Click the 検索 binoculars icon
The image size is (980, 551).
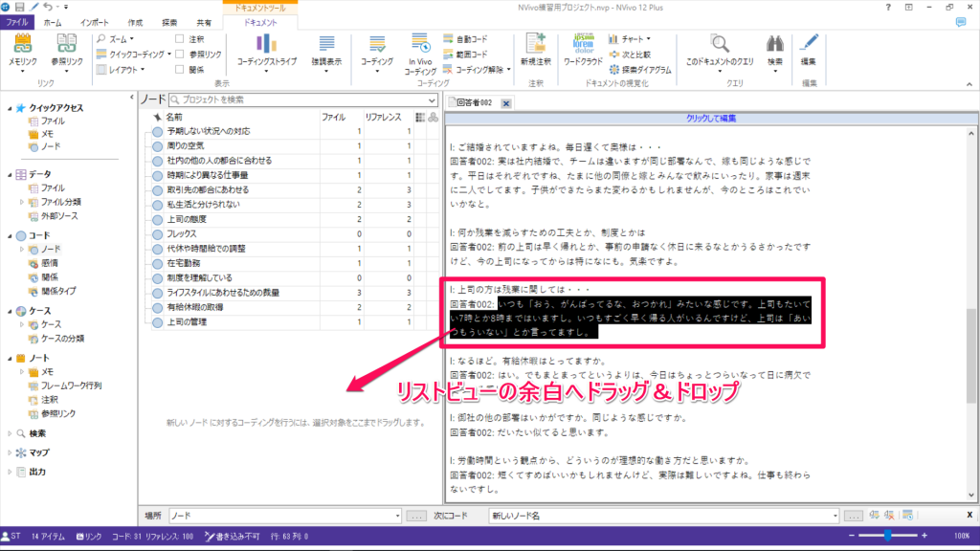pyautogui.click(x=773, y=49)
